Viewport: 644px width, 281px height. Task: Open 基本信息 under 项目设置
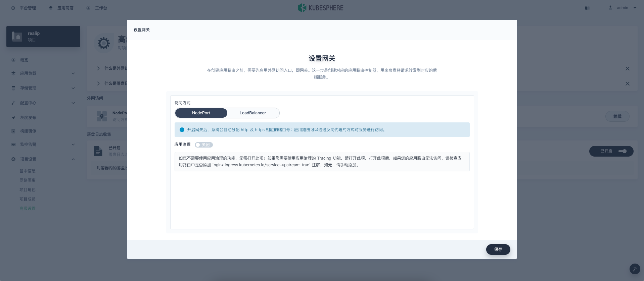coord(28,171)
